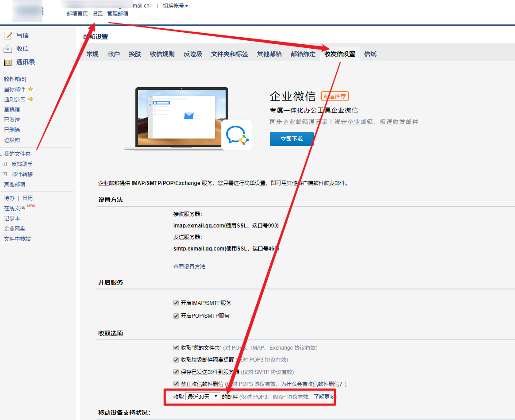Open the 垃圾箱 folder

(x=12, y=140)
